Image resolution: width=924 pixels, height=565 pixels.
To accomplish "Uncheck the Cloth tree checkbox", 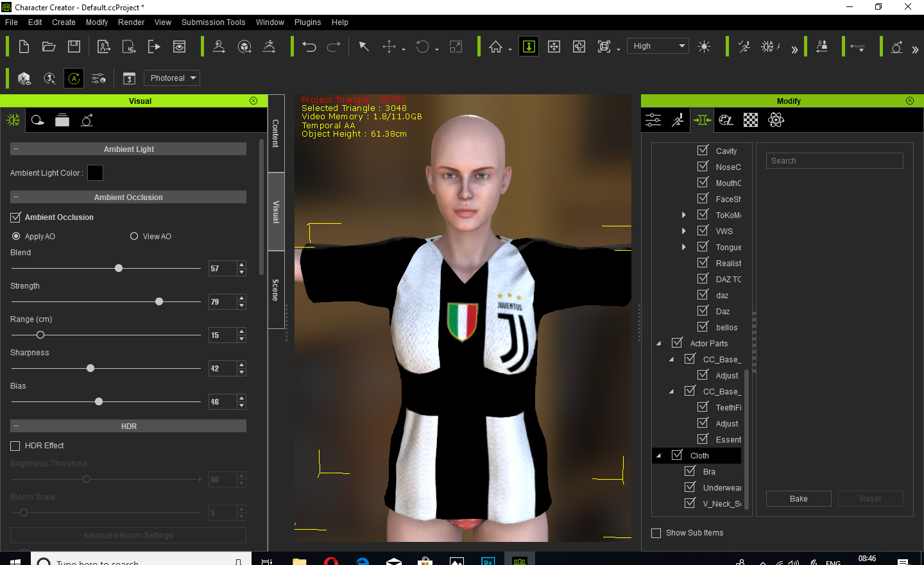I will click(x=677, y=455).
